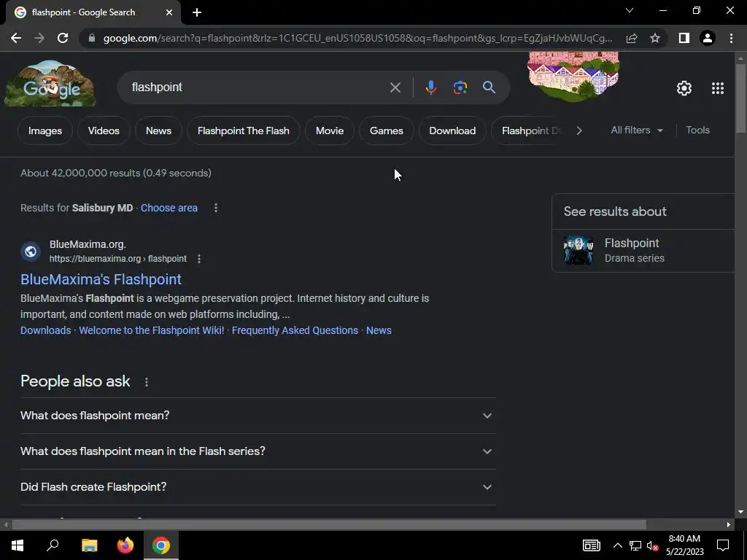Image resolution: width=747 pixels, height=560 pixels.
Task: Expand 'Did Flash create Flashpoint?' question
Action: (258, 487)
